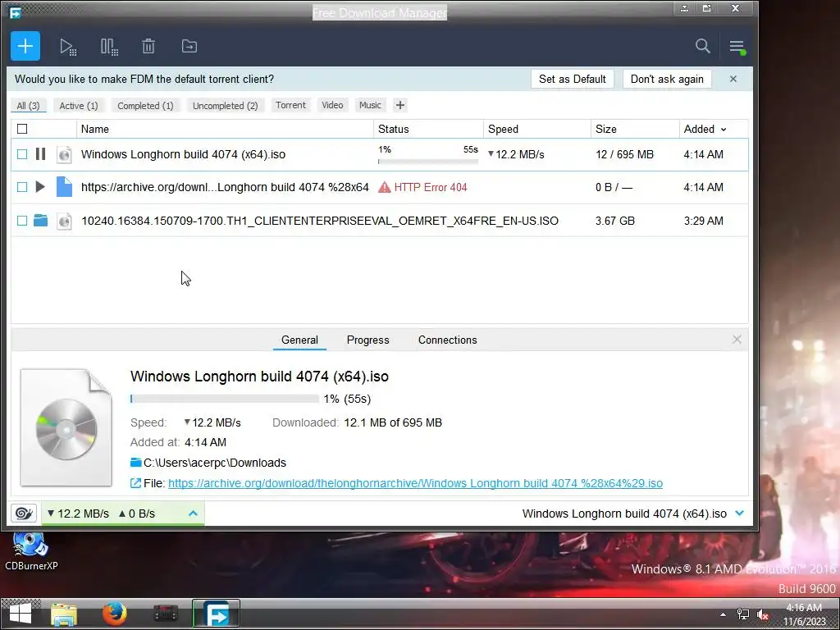Open search with magnifier icon
Screen dimensions: 840x630
pyautogui.click(x=702, y=46)
